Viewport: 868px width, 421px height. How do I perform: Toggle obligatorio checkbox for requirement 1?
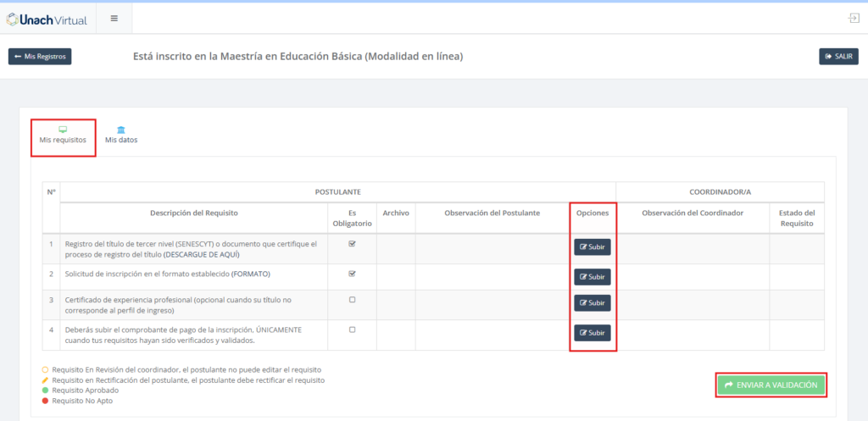[352, 244]
